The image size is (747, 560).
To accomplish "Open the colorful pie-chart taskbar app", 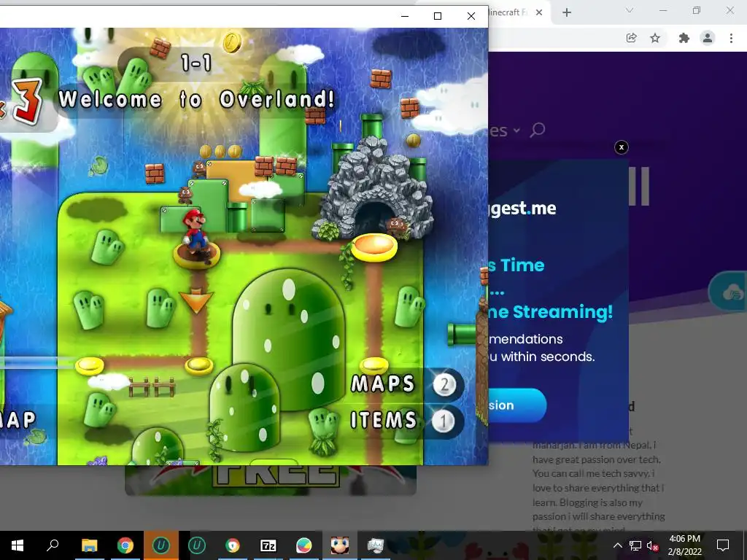I will point(304,545).
